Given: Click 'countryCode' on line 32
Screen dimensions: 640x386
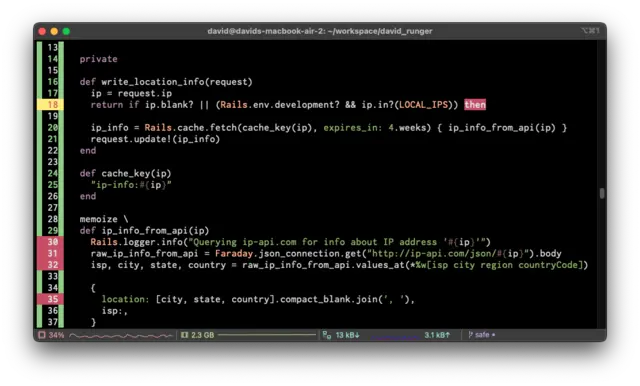Looking at the screenshot, I should [x=548, y=265].
